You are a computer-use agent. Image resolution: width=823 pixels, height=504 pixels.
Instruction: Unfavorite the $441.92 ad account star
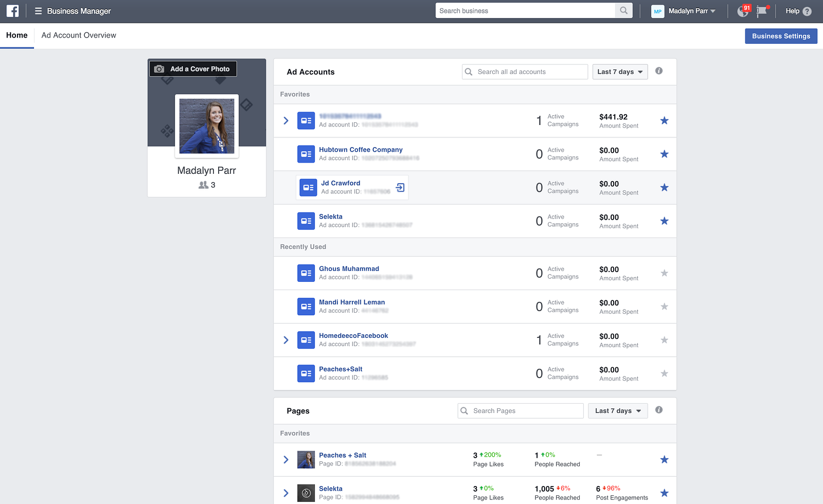click(665, 121)
